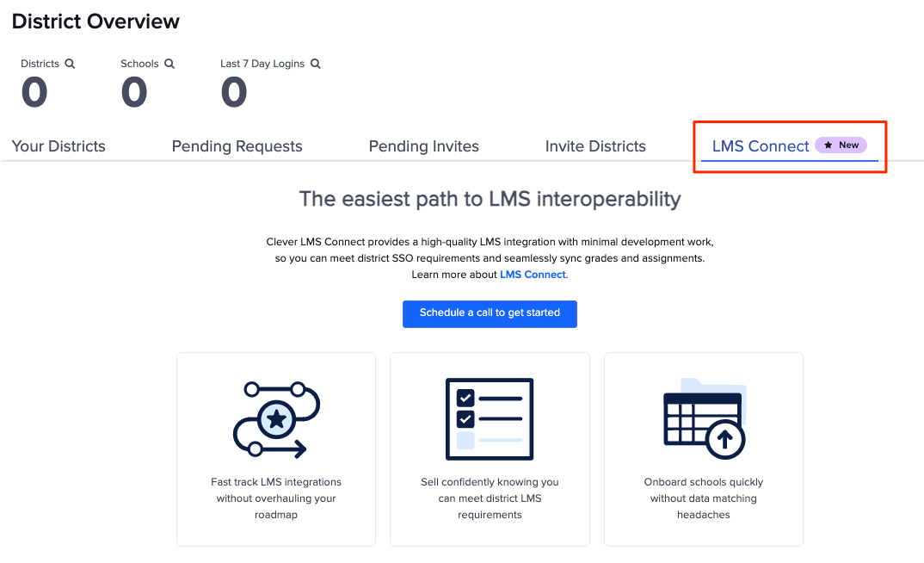Image resolution: width=924 pixels, height=563 pixels.
Task: Click the search icon beside Districts counter
Action: [x=70, y=63]
